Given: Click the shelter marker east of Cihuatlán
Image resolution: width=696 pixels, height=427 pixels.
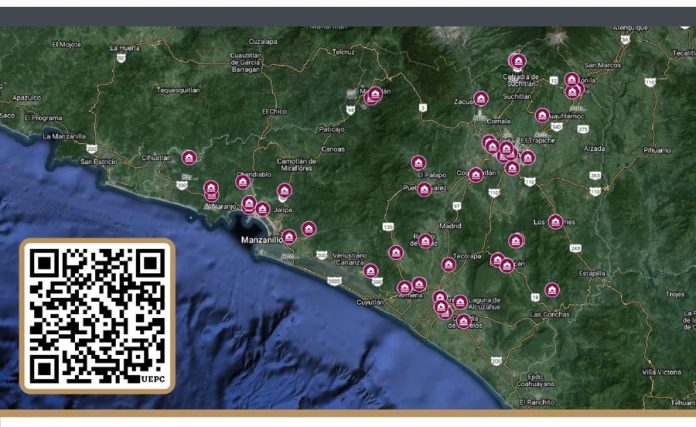Looking at the screenshot, I should (x=189, y=157).
